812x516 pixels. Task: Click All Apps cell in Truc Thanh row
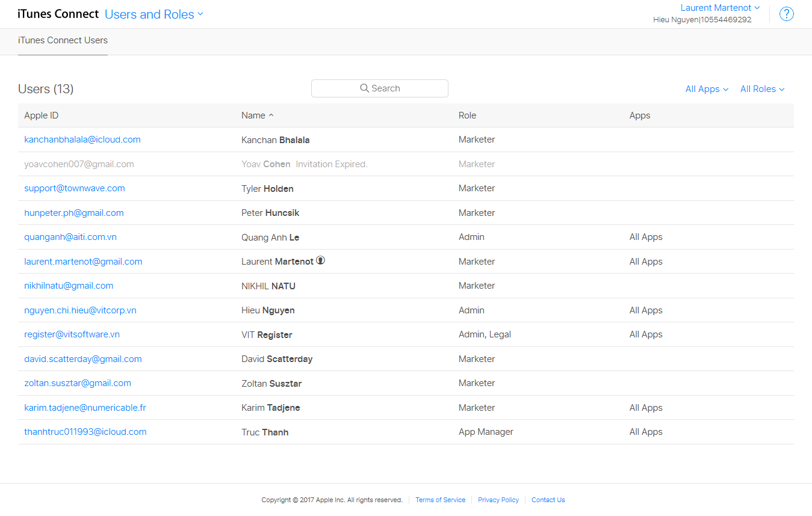[x=646, y=432]
